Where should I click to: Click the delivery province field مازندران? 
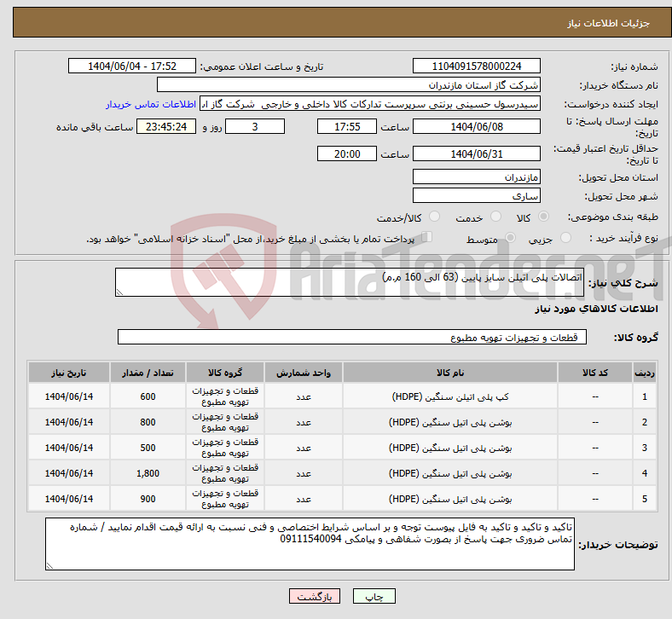coord(477,177)
